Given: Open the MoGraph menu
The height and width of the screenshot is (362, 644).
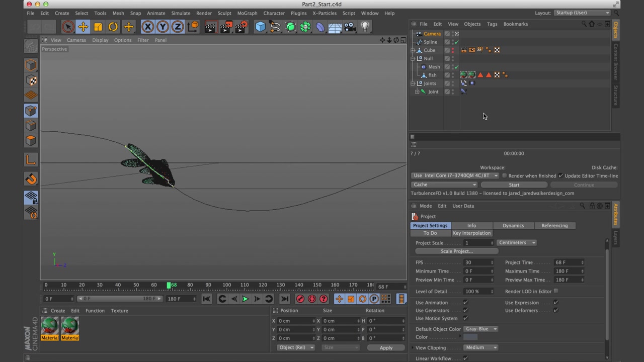Looking at the screenshot, I should pos(247,13).
